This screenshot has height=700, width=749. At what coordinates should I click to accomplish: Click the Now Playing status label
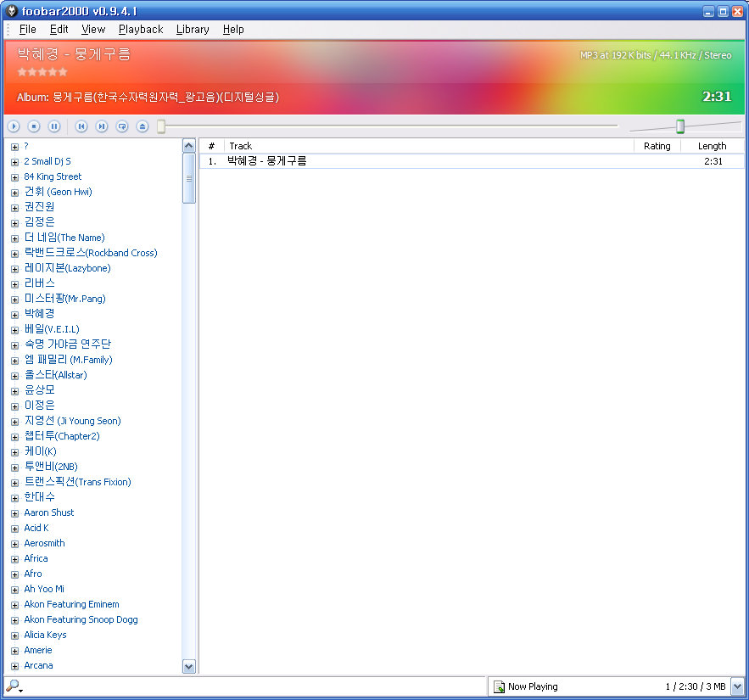(533, 686)
